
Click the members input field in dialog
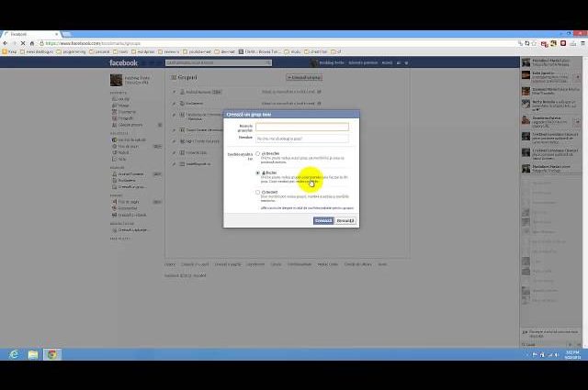(x=302, y=139)
